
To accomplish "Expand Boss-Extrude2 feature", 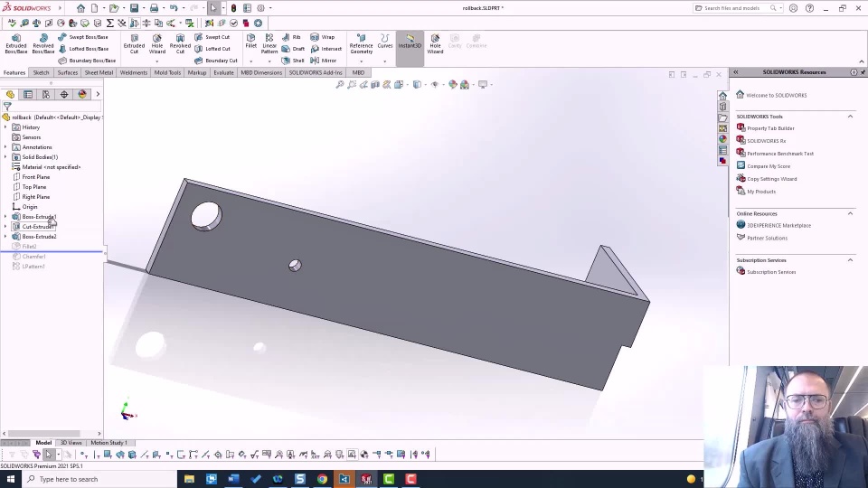I will point(5,237).
